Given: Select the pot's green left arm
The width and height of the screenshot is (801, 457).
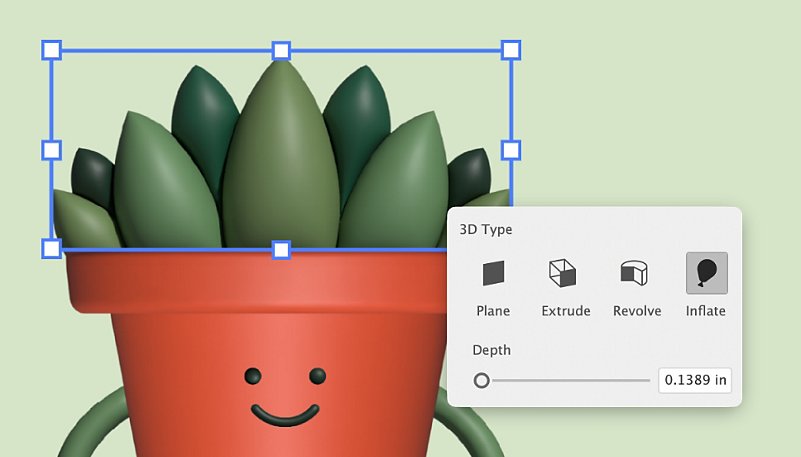Looking at the screenshot, I should pyautogui.click(x=90, y=420).
